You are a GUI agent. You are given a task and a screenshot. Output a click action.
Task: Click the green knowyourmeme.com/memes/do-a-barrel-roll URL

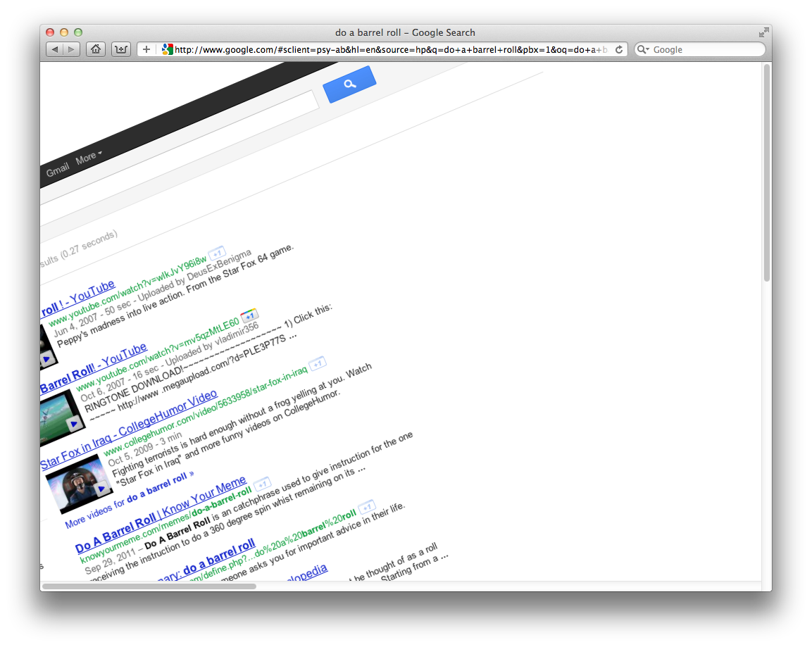click(x=165, y=524)
